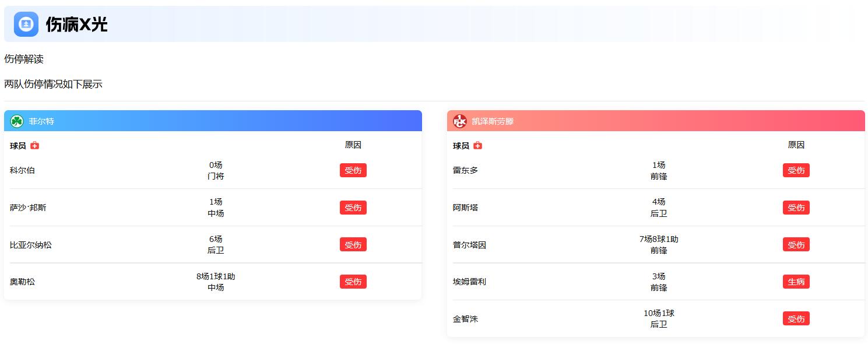This screenshot has height=344, width=868.
Task: Click the medical kit icon beside 凯泽斯劳滕 球员
Action: 479,145
